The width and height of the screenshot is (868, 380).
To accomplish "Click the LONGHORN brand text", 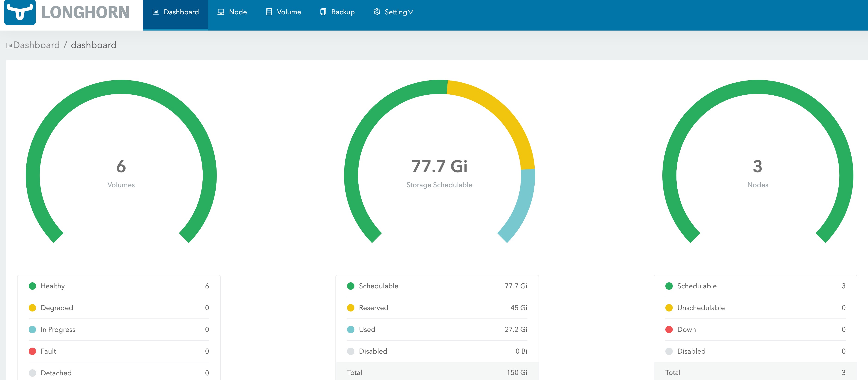I will click(x=85, y=12).
